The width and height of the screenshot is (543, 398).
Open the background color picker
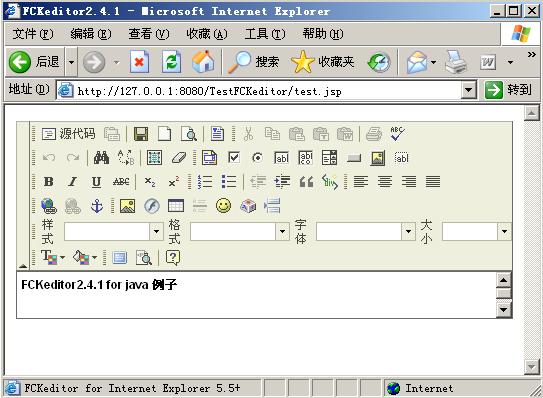tap(85, 257)
